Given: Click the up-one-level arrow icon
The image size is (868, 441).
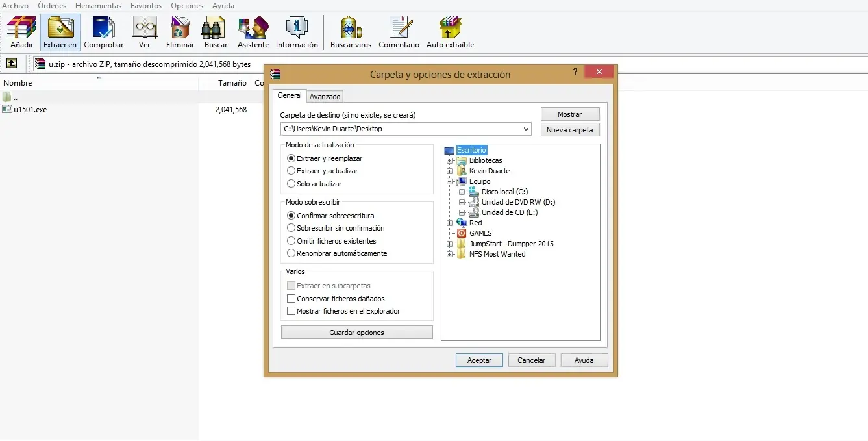Looking at the screenshot, I should click(12, 64).
